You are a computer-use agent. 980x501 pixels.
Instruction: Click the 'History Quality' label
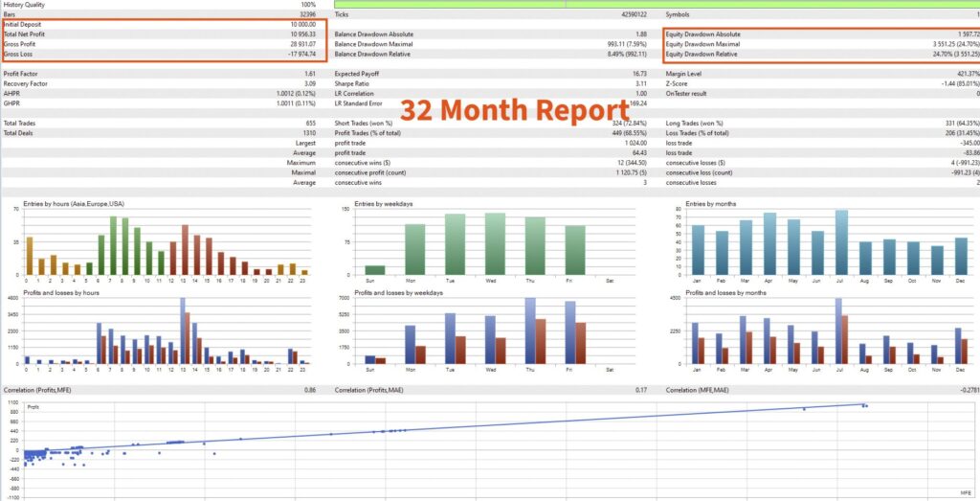24,5
